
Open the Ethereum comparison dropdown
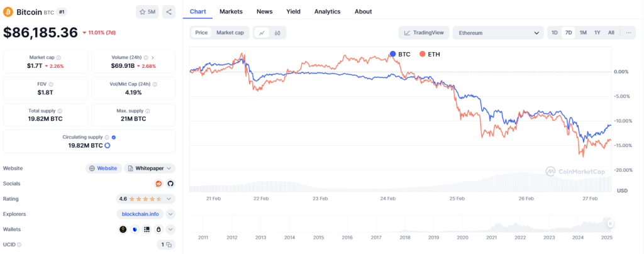pyautogui.click(x=498, y=33)
